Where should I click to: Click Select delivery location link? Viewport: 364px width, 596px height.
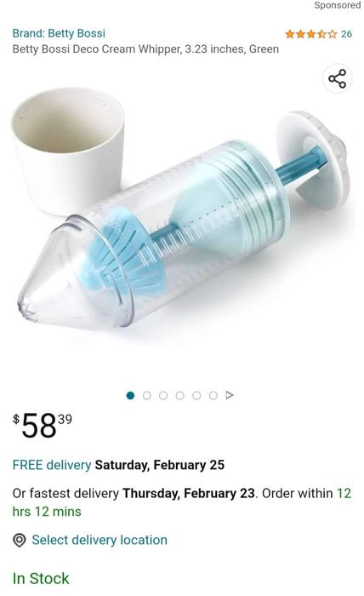[100, 540]
